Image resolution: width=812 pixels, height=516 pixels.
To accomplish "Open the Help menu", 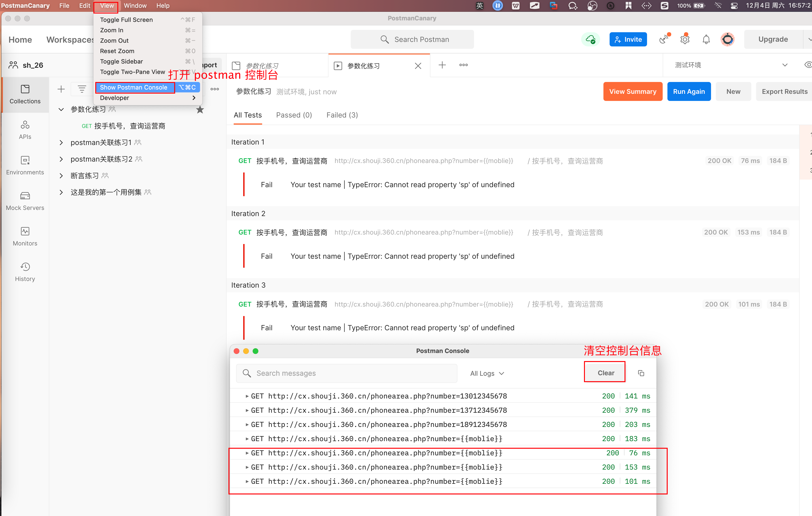I will click(x=163, y=6).
